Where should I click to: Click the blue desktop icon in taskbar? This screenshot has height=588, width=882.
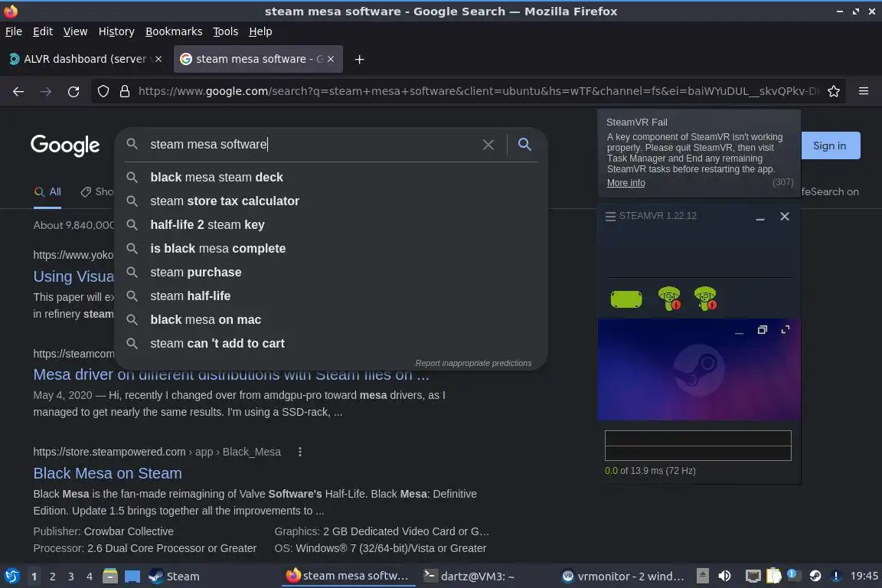132,577
